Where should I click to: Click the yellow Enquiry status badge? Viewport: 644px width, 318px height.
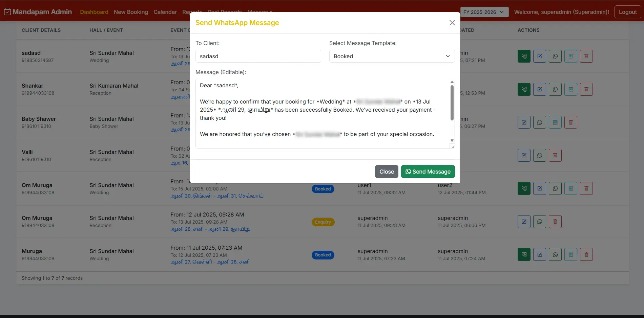[x=323, y=222]
